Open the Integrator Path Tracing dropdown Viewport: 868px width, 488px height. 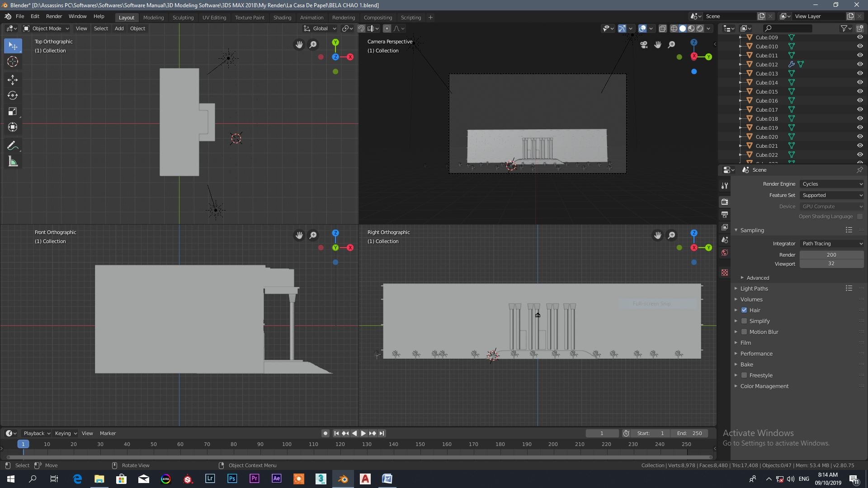click(832, 244)
